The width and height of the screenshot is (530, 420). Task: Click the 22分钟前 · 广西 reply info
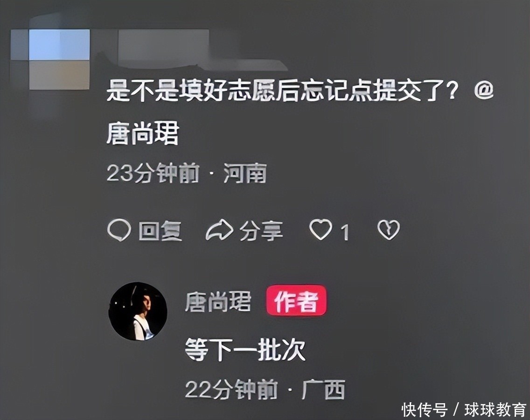(x=265, y=389)
